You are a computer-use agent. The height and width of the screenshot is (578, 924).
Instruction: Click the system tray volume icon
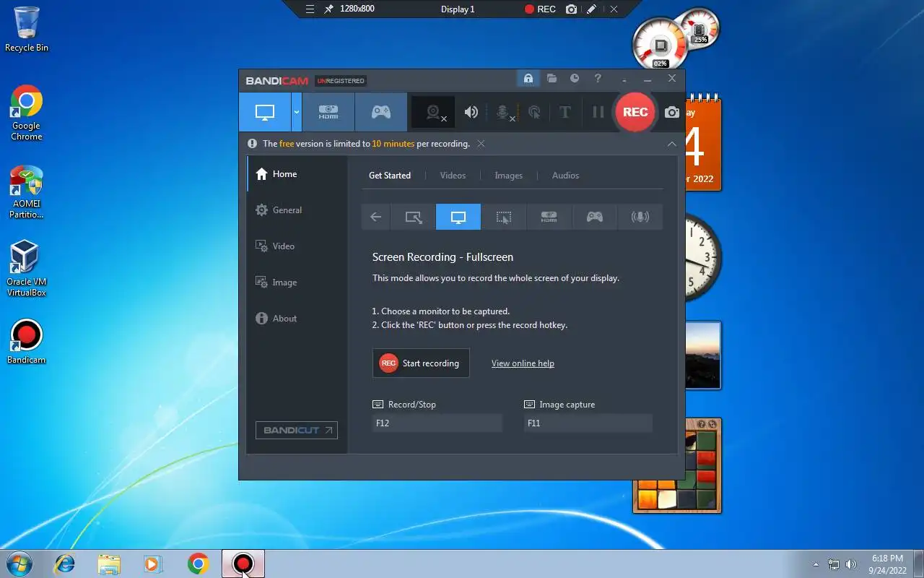pos(851,564)
